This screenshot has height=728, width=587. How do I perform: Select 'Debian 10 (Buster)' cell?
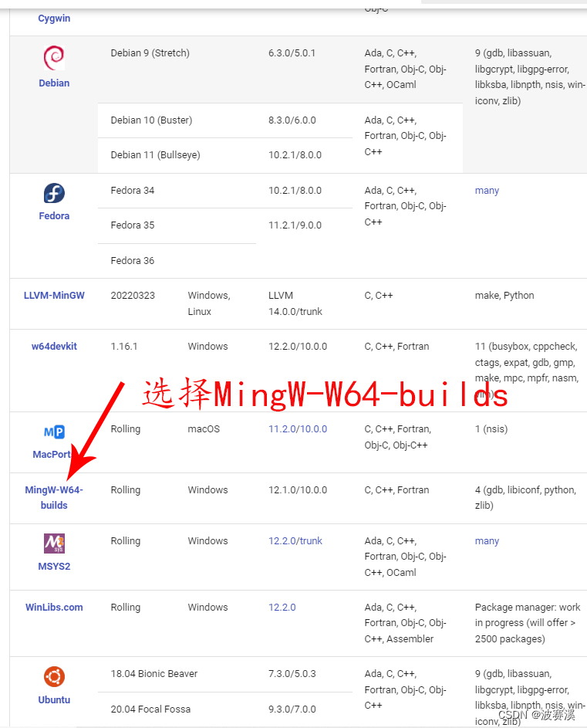point(151,120)
